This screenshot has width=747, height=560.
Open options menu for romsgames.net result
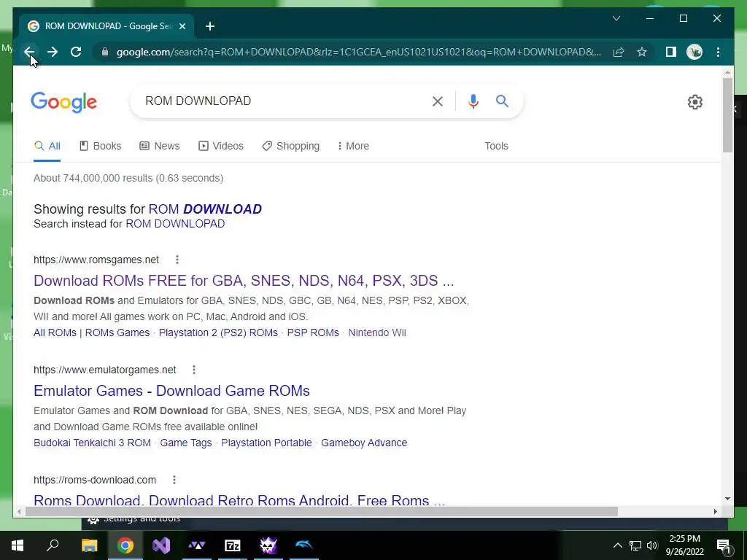point(177,260)
